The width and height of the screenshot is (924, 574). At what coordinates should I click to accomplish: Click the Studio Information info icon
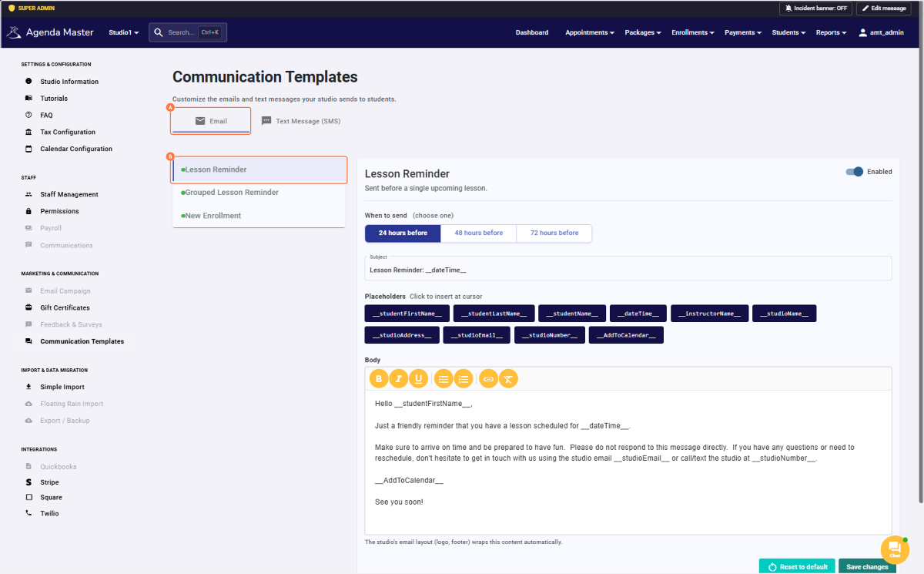[28, 82]
